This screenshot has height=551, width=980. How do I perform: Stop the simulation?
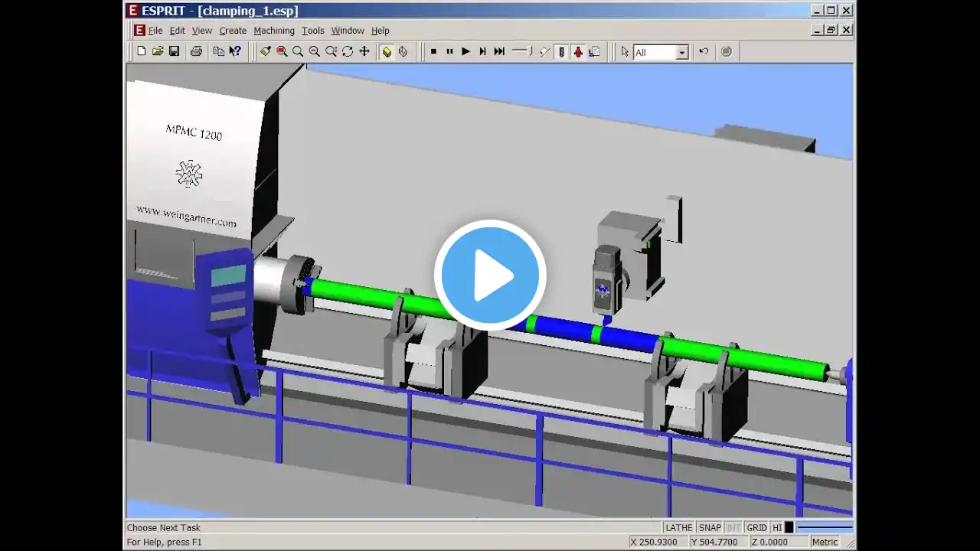(x=433, y=51)
